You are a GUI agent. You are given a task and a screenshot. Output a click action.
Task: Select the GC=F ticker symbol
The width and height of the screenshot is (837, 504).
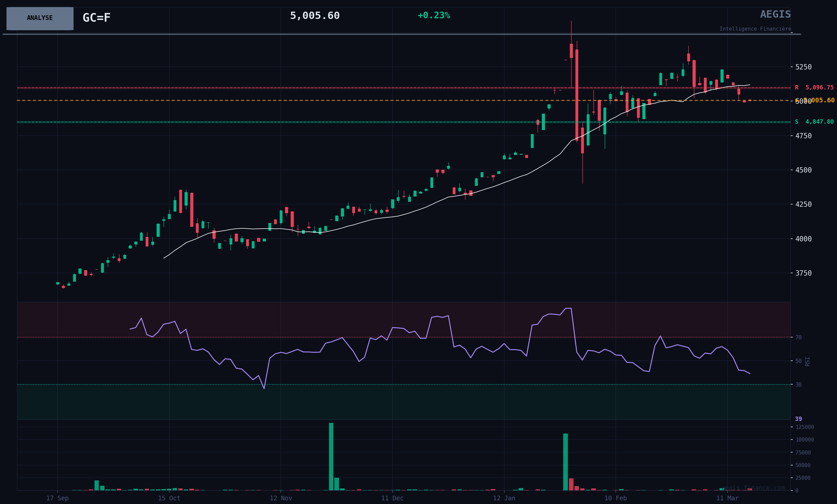tap(96, 18)
